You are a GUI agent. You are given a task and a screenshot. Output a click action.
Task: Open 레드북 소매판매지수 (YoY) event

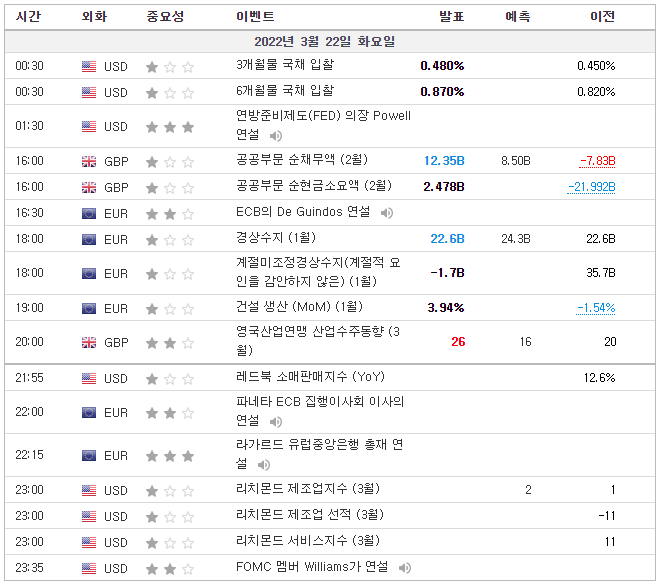click(x=310, y=376)
